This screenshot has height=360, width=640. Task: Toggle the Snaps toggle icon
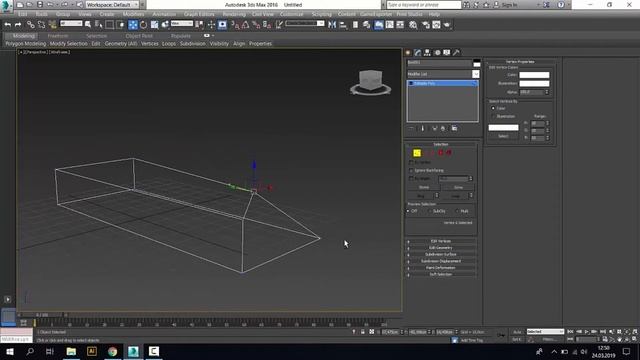(x=235, y=25)
